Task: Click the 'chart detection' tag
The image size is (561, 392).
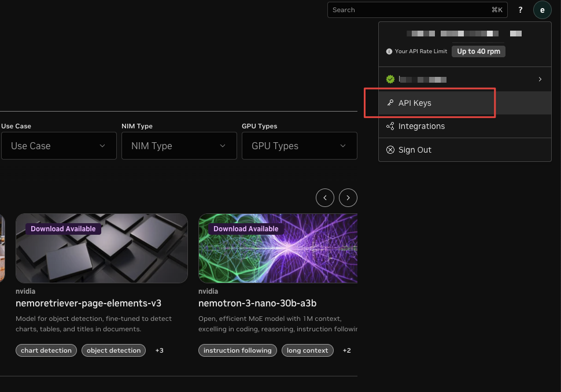Action: coord(46,350)
